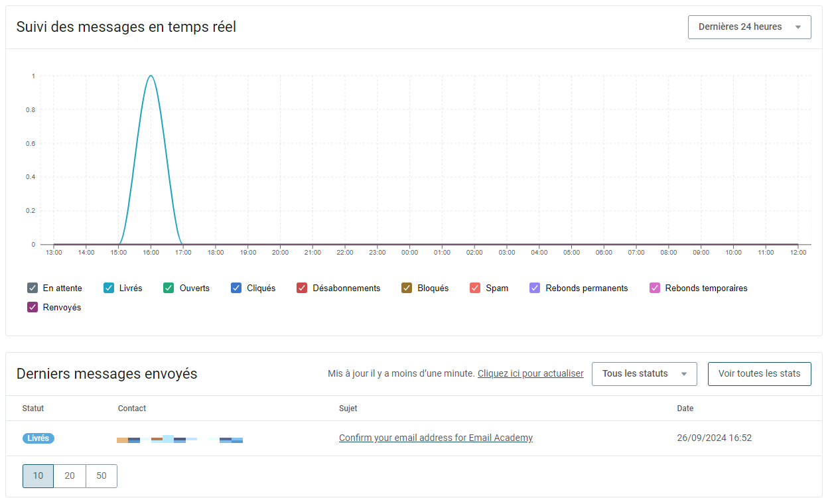The image size is (830, 504).
Task: Click the 26/09/2024 16:52 date cell
Action: click(x=715, y=438)
